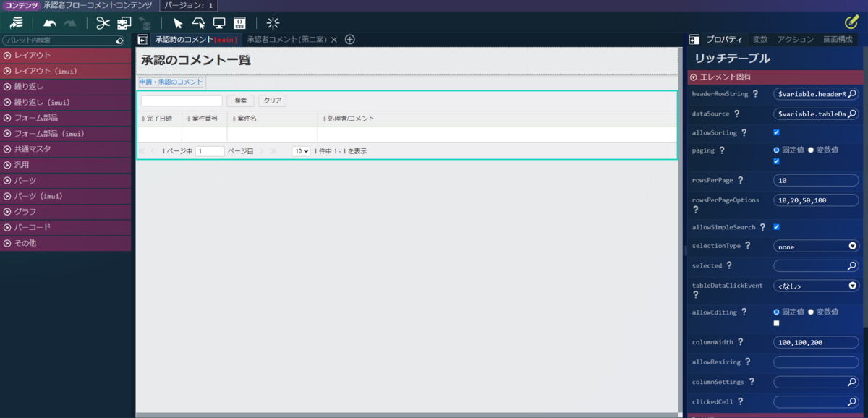Open the monitor preview icon
This screenshot has width=868, height=418.
pos(219,23)
